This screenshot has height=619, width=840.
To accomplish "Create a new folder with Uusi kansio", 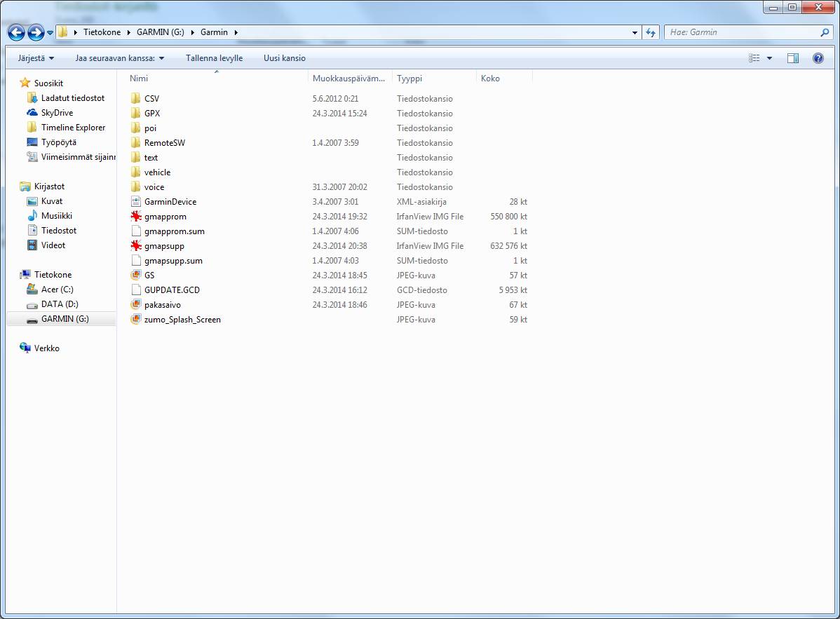I will tap(285, 57).
